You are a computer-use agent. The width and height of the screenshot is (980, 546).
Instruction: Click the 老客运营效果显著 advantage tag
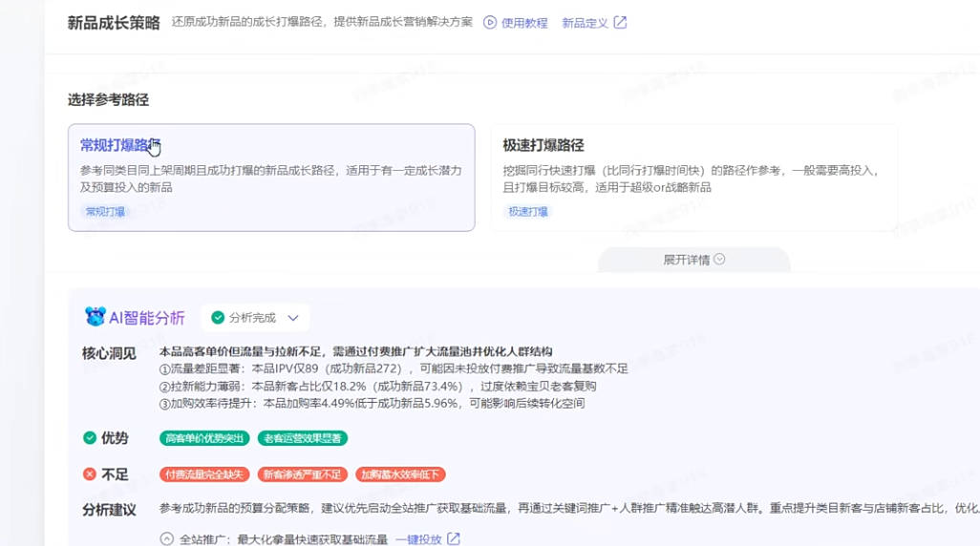(303, 438)
